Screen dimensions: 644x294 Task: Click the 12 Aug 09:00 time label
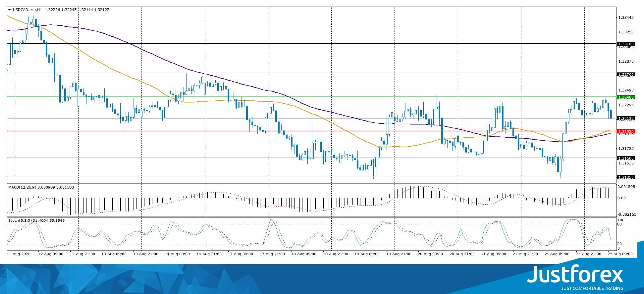click(50, 254)
